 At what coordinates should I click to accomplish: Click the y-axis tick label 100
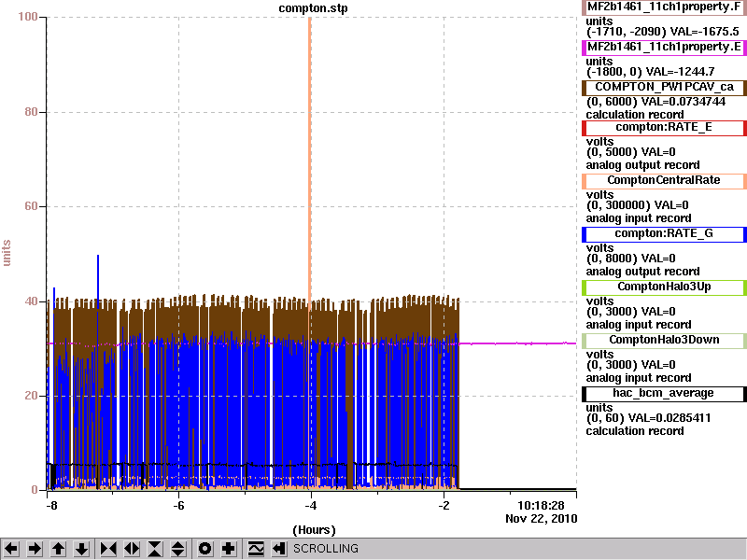[28, 17]
